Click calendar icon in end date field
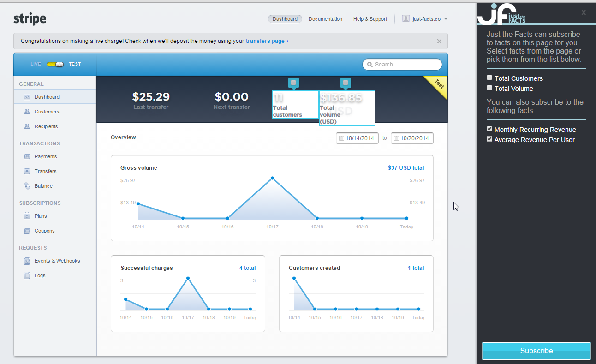The image size is (596, 364). tap(396, 138)
